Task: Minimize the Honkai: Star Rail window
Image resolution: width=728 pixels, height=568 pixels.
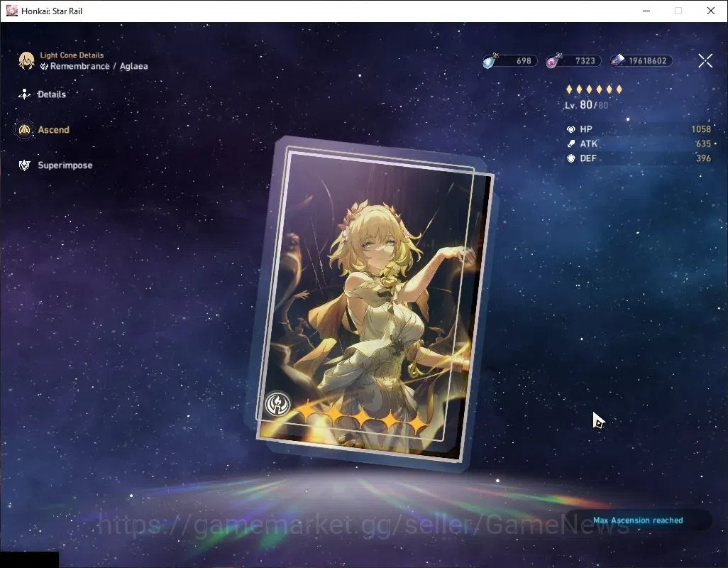Action: (x=646, y=11)
